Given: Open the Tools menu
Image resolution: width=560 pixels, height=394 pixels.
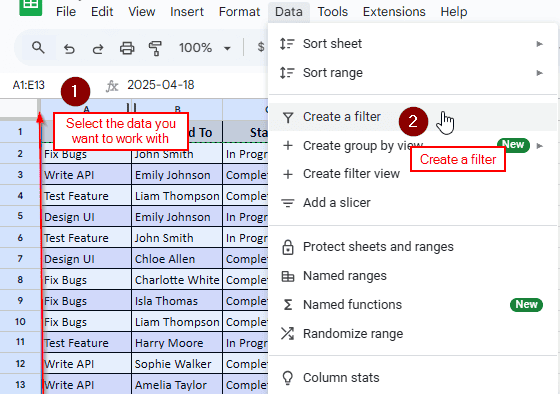Looking at the screenshot, I should 332,11.
